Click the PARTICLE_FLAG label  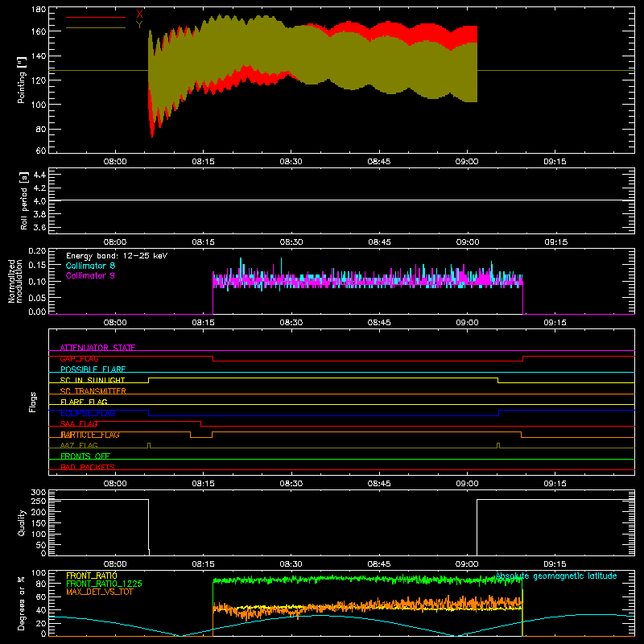point(90,435)
